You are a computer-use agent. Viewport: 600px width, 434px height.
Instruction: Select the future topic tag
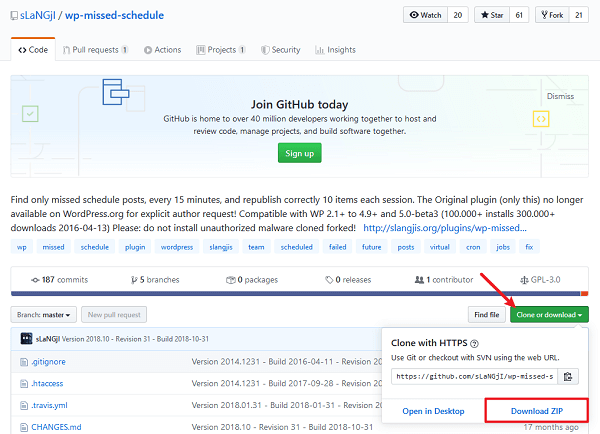pos(372,247)
